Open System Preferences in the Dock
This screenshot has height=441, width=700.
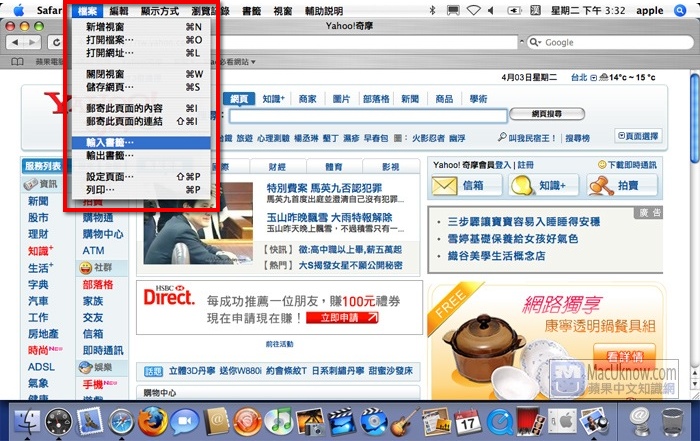[x=562, y=422]
